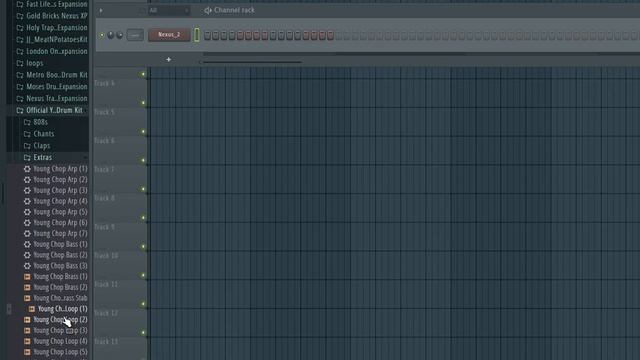Screen dimensions: 640x360
Task: Expand Nexus Tra..Expansion folder
Action: tap(52, 99)
